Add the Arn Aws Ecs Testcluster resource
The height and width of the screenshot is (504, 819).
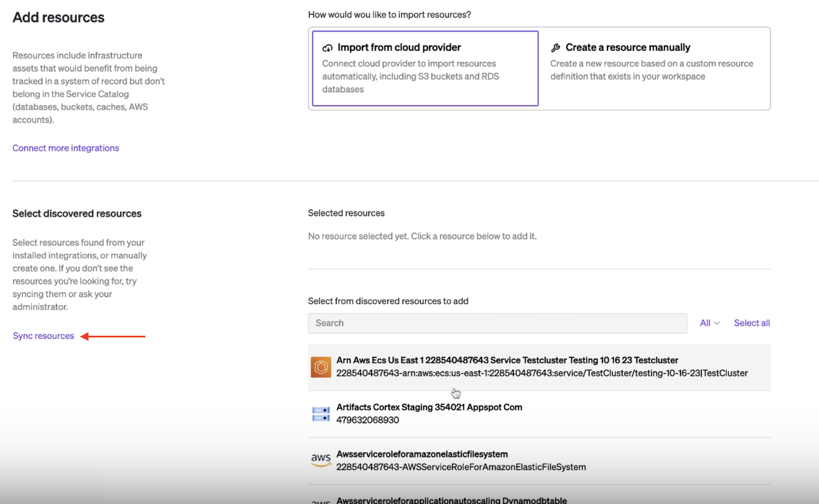click(x=507, y=360)
